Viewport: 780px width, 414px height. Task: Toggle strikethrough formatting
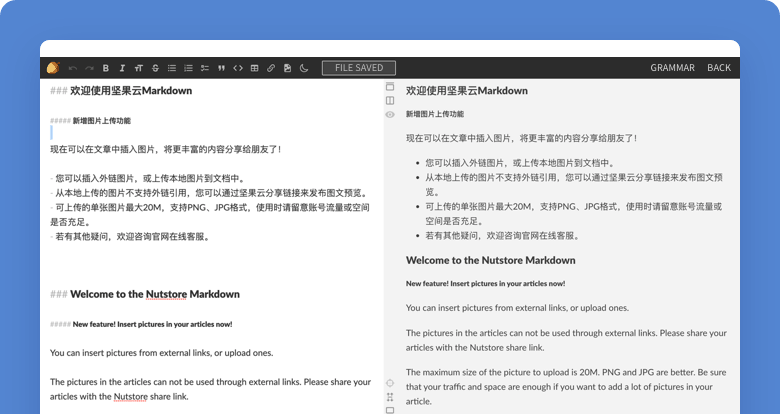tap(155, 68)
